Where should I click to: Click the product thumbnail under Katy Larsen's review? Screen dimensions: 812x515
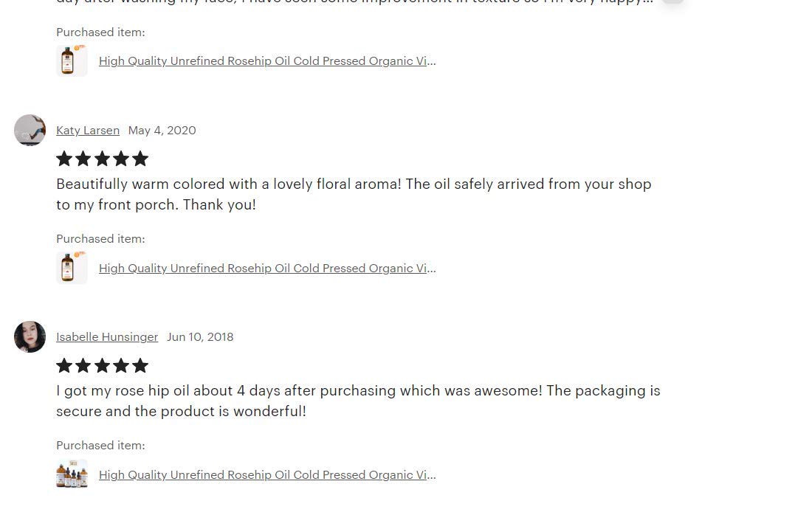tap(72, 268)
